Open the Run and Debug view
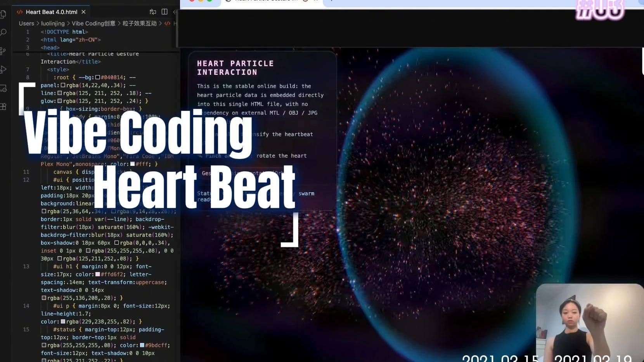Viewport: 644px width, 362px height. [3, 69]
